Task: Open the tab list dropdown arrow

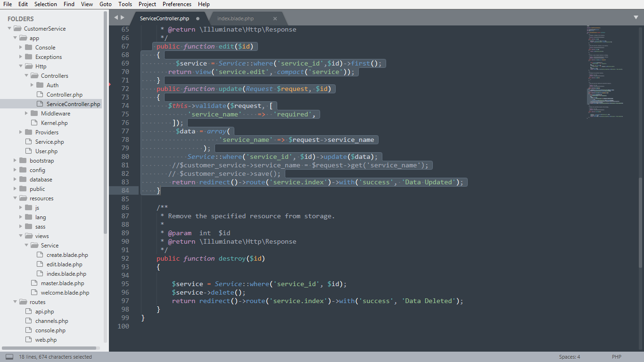Action: 636,17
